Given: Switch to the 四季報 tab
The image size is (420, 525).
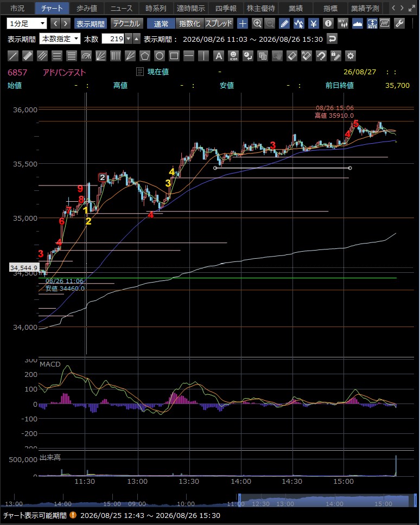Looking at the screenshot, I should pyautogui.click(x=226, y=8).
